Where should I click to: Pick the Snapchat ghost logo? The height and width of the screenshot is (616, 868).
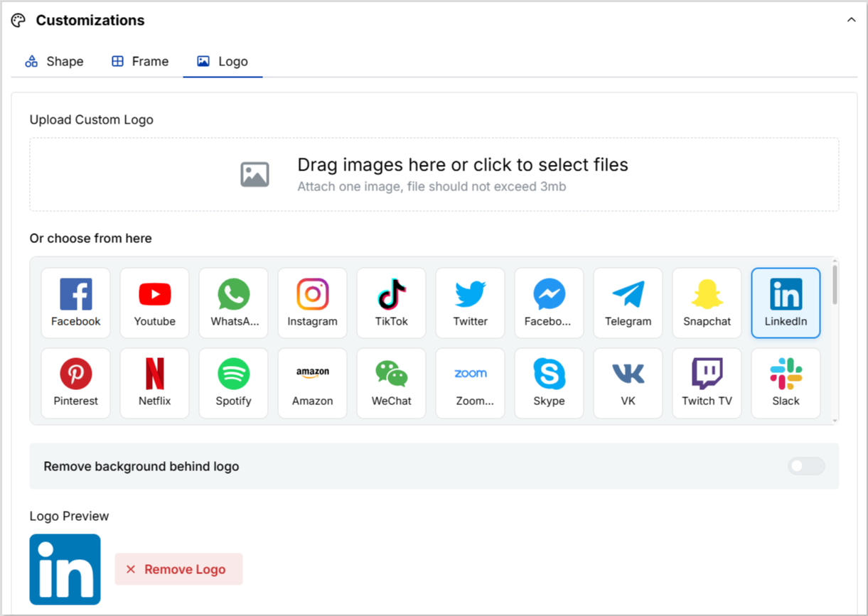707,303
